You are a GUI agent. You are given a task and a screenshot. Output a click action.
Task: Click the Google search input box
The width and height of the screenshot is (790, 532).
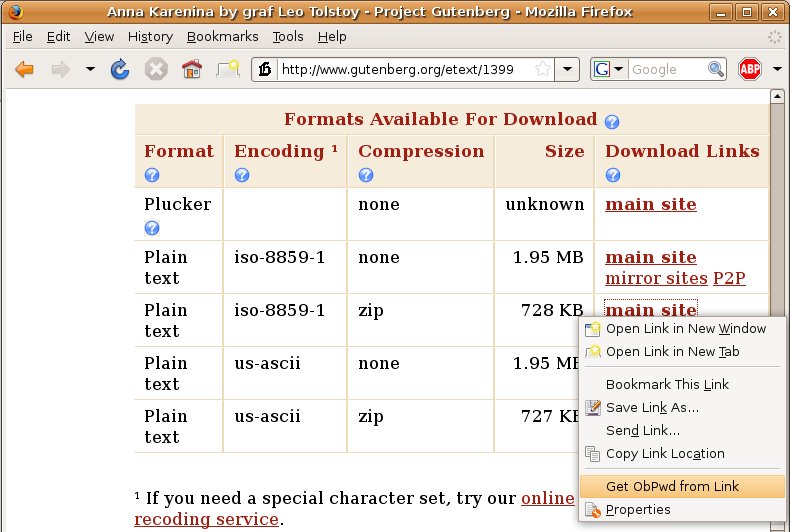[x=668, y=69]
